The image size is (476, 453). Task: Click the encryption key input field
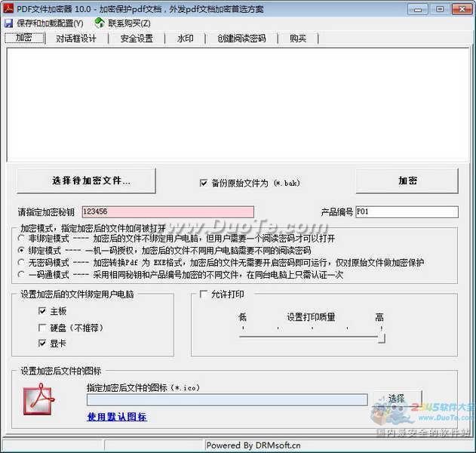pos(167,212)
